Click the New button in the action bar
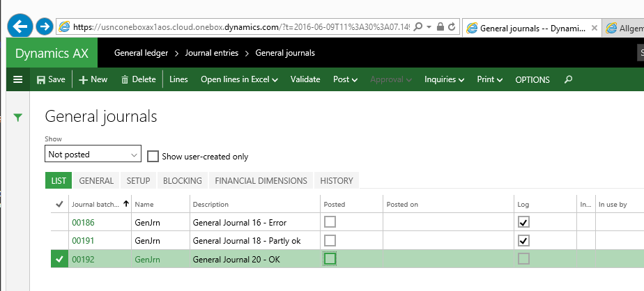This screenshot has width=644, height=291. click(x=93, y=79)
